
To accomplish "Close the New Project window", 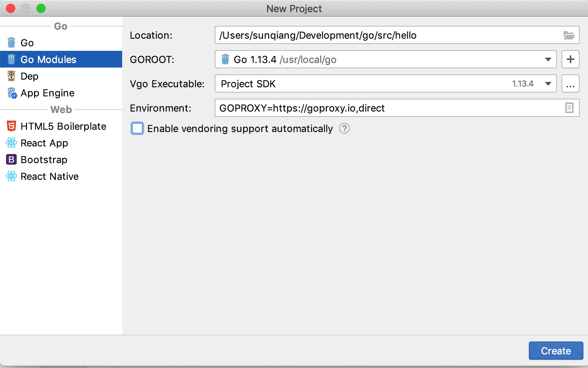I will pyautogui.click(x=11, y=8).
